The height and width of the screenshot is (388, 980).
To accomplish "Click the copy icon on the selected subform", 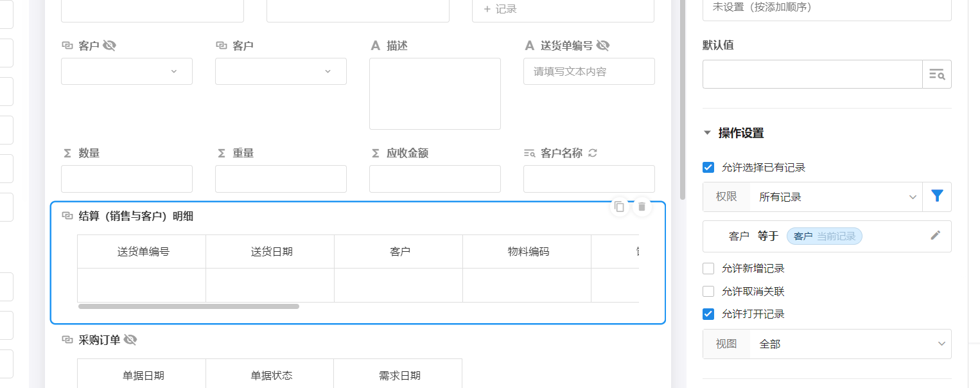I will [619, 206].
